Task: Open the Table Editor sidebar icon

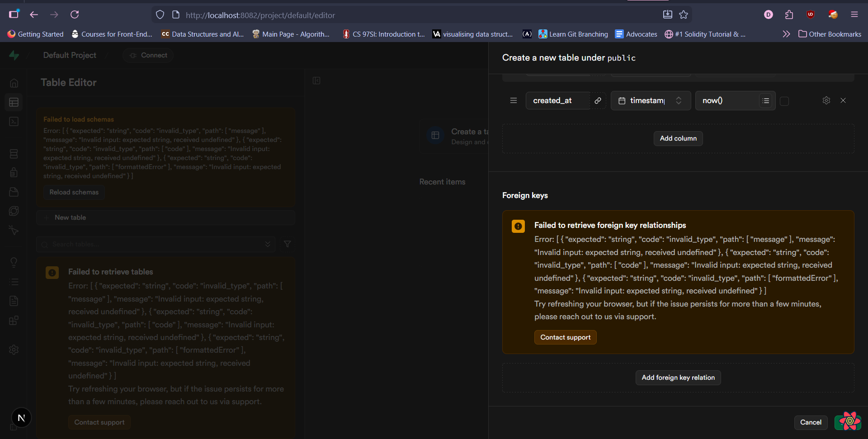Action: click(x=14, y=102)
